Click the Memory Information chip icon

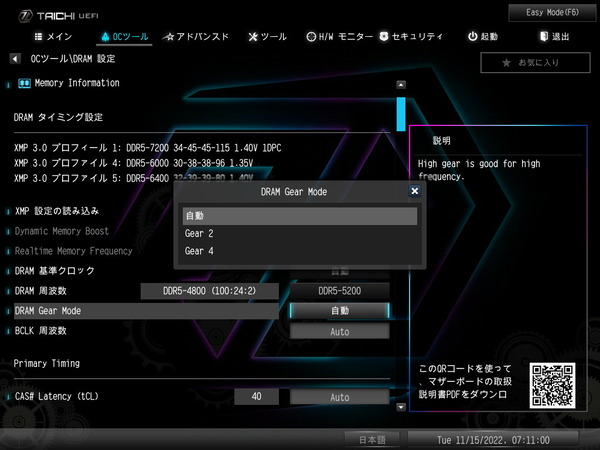[24, 83]
